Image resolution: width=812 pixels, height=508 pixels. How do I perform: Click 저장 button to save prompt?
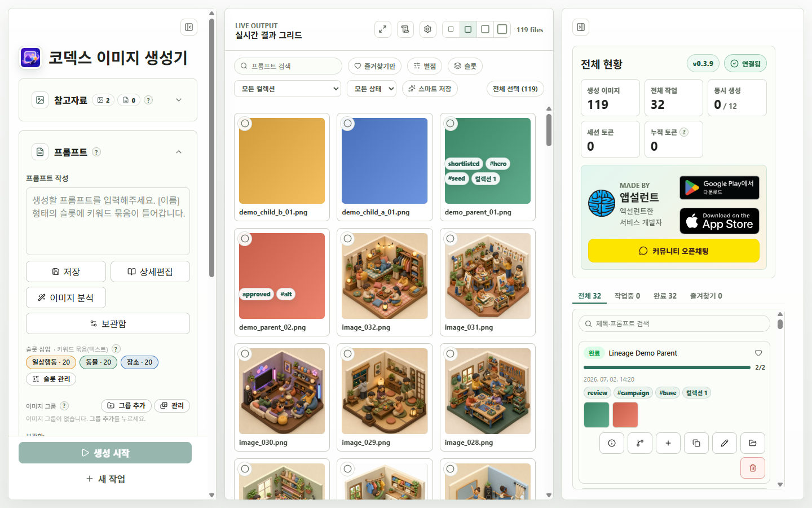tap(66, 271)
